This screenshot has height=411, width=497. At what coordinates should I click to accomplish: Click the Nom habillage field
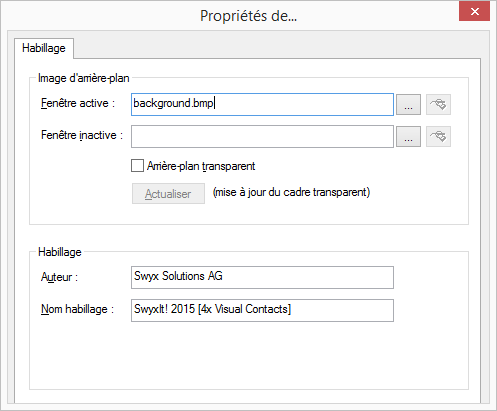coord(262,310)
